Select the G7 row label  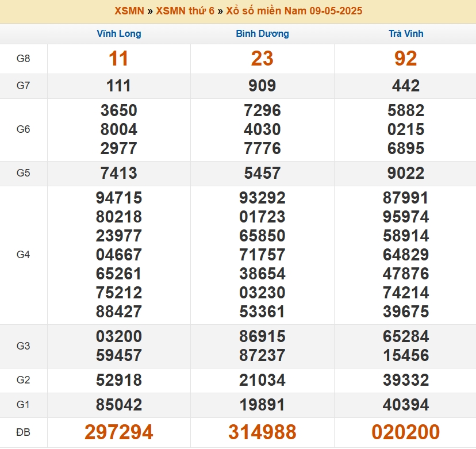pyautogui.click(x=24, y=86)
